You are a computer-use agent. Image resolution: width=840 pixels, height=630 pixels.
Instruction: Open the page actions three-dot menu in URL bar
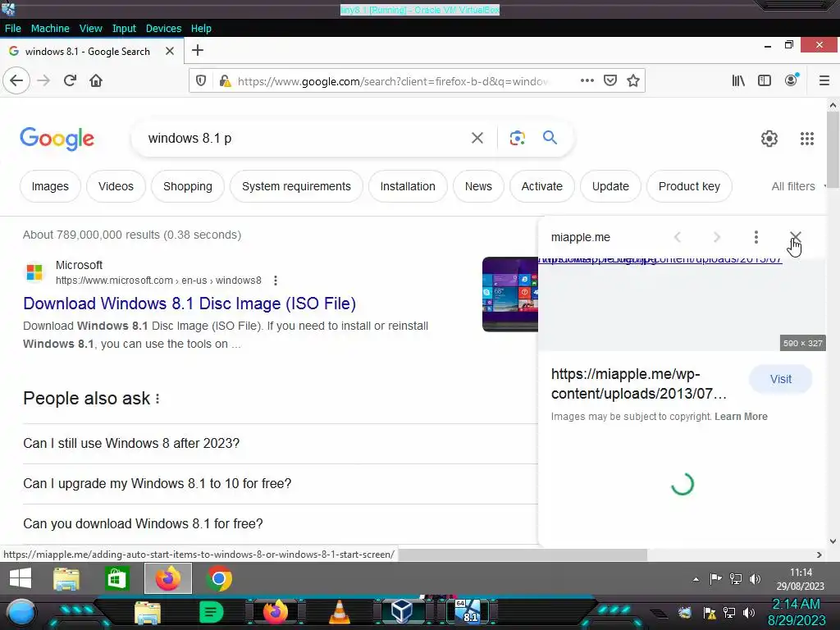[587, 80]
